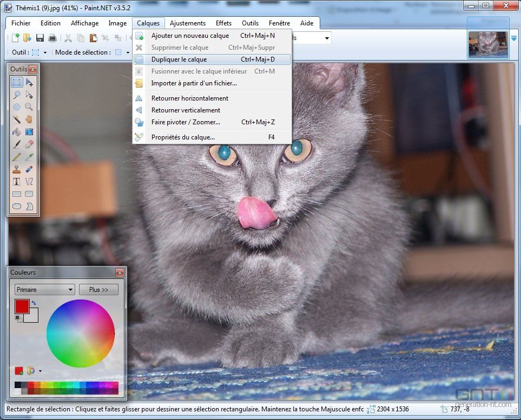
Task: Pick the Clone Stamp tool
Action: [17, 169]
